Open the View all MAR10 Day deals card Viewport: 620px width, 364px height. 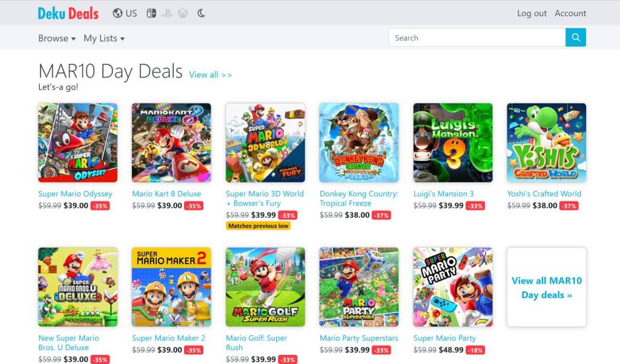546,287
